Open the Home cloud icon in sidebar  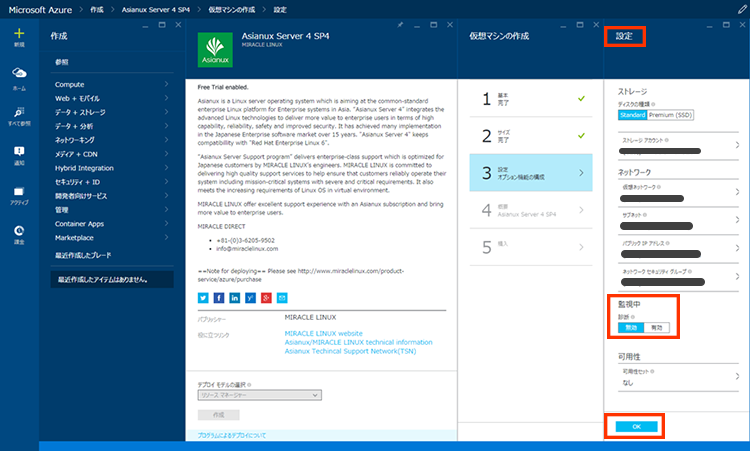click(19, 74)
